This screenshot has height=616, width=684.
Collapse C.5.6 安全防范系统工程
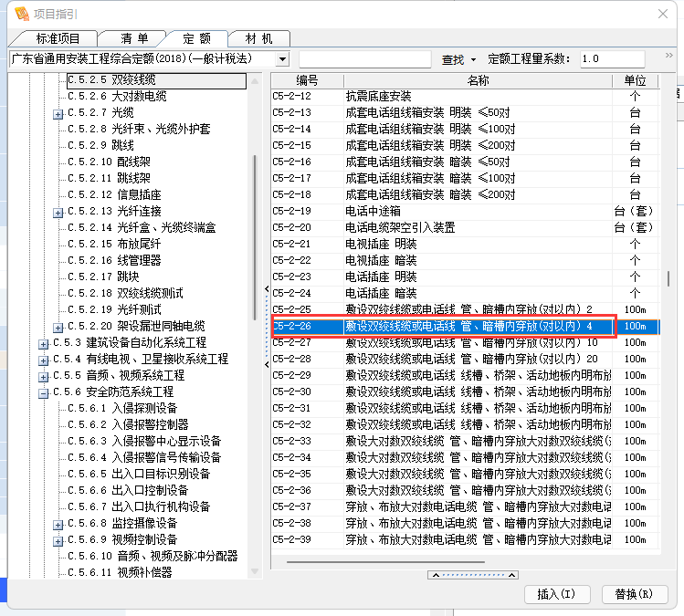43,393
